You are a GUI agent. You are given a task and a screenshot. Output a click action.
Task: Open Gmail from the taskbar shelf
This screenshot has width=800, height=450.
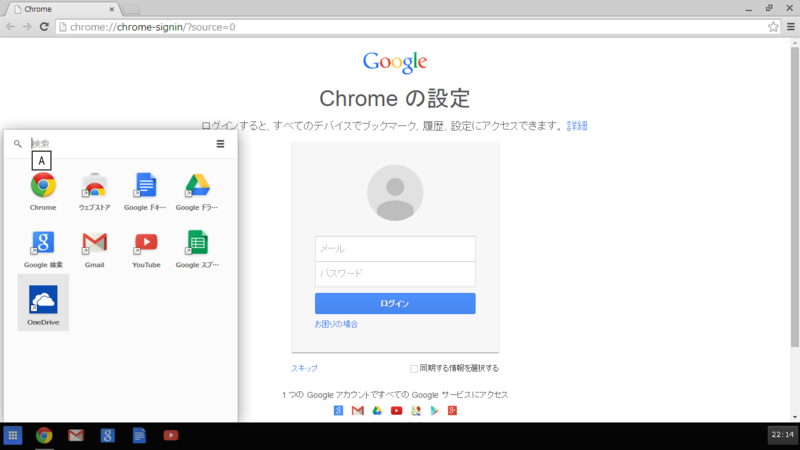[x=76, y=435]
